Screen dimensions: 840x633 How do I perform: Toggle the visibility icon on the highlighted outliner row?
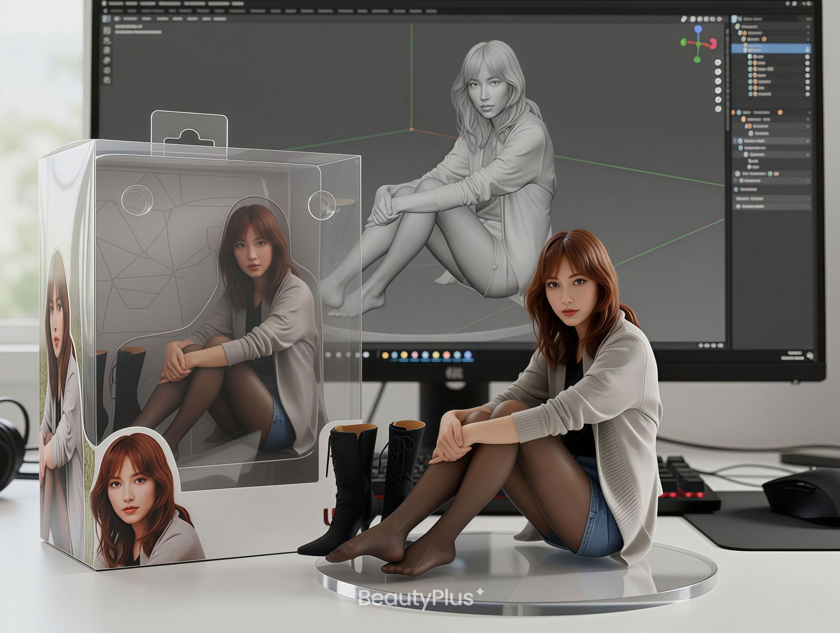[807, 49]
